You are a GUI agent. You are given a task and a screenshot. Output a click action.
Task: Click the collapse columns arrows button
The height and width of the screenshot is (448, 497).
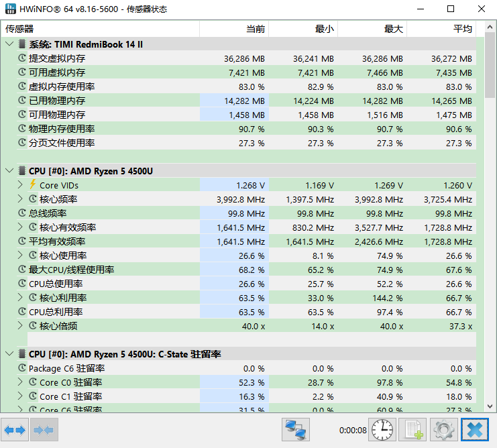[x=44, y=430]
